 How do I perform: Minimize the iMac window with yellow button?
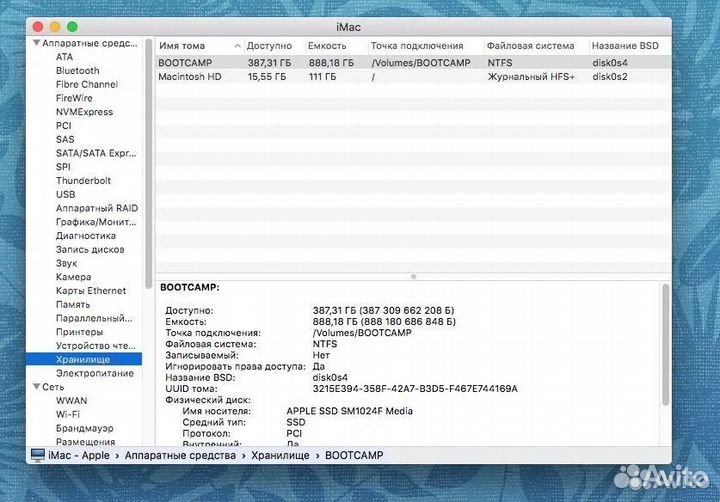55,27
